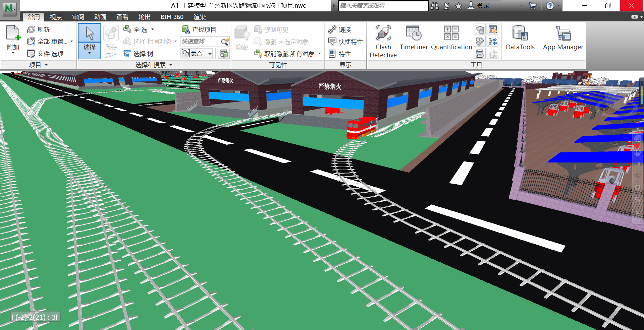Expand the 选择和搜索 panel arrow

[x=171, y=65]
